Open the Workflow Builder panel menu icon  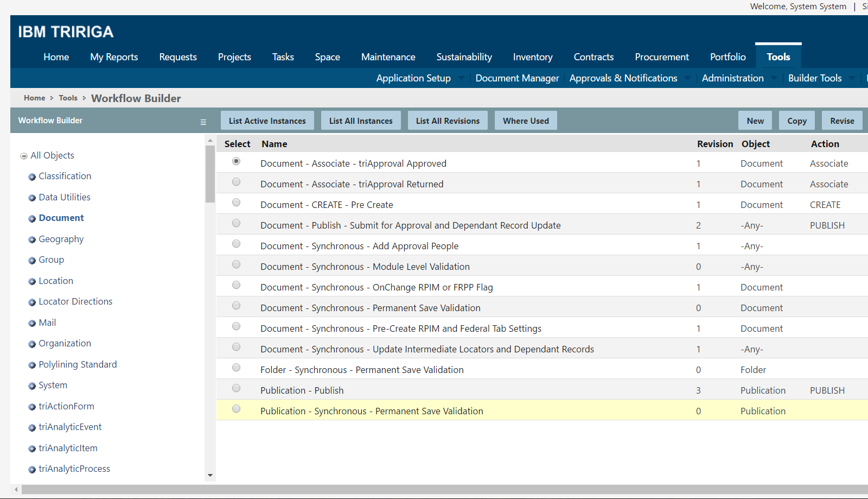tap(203, 122)
